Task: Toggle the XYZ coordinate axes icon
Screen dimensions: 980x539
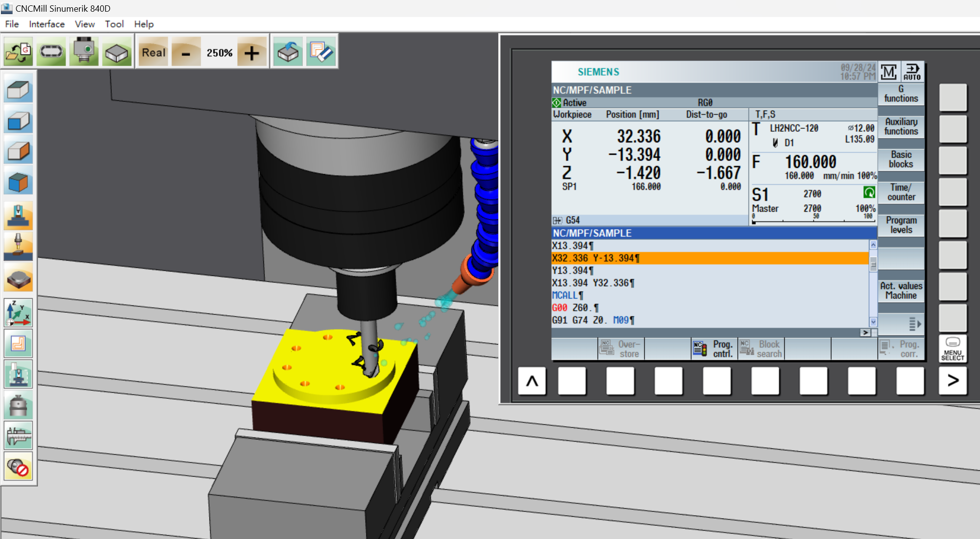Action: (x=18, y=312)
